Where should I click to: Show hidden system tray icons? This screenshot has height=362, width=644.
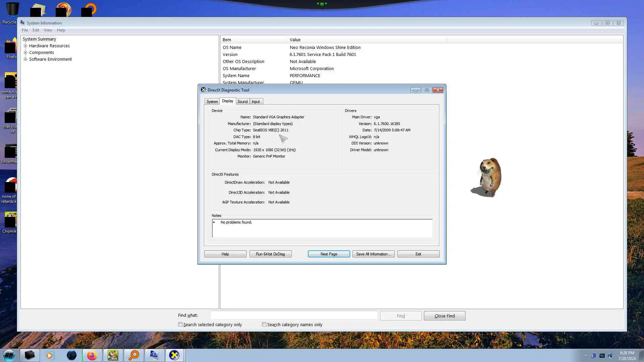(586, 356)
